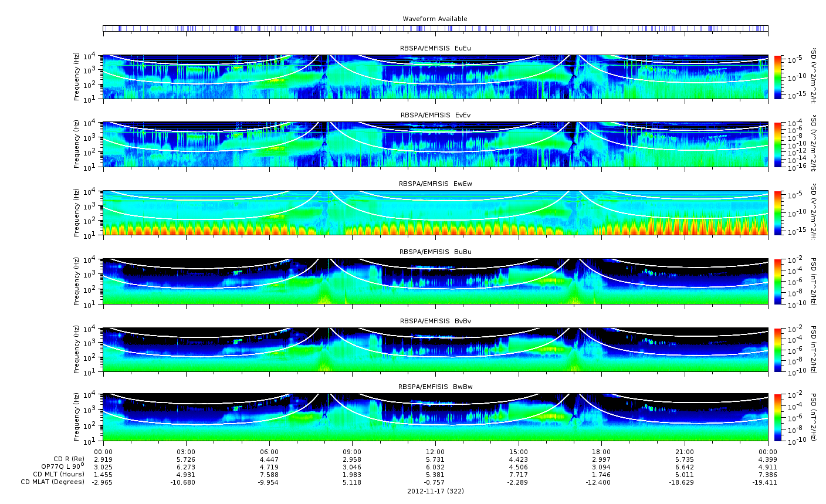826x504 pixels.
Task: Click the 12:00 time axis label
Action: pos(435,451)
